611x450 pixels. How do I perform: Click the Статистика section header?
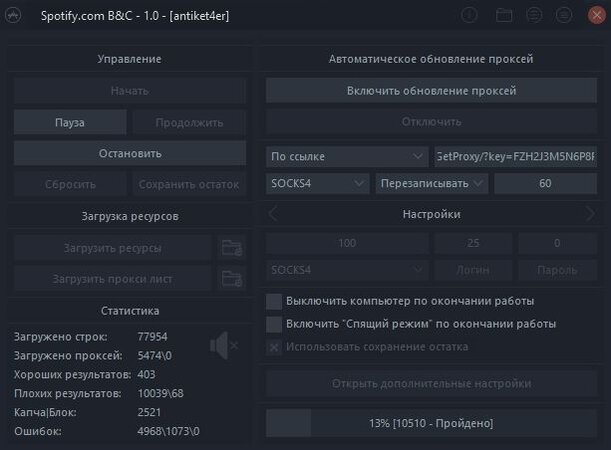[130, 311]
